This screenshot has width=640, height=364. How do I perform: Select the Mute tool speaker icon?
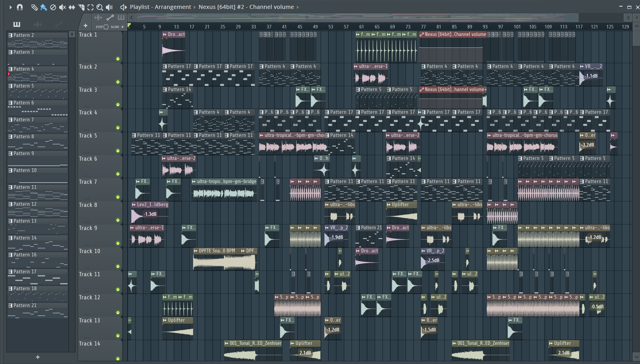pyautogui.click(x=62, y=7)
